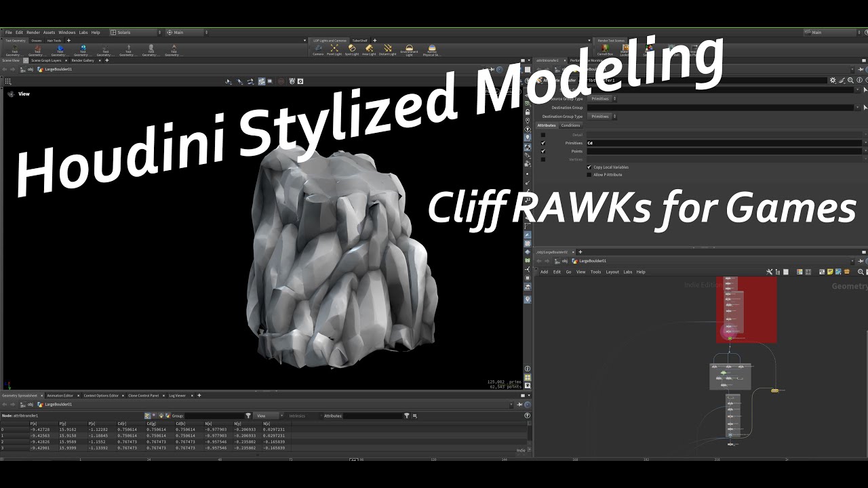
Task: Toggle the Detail attribute checkbox
Action: (542, 135)
